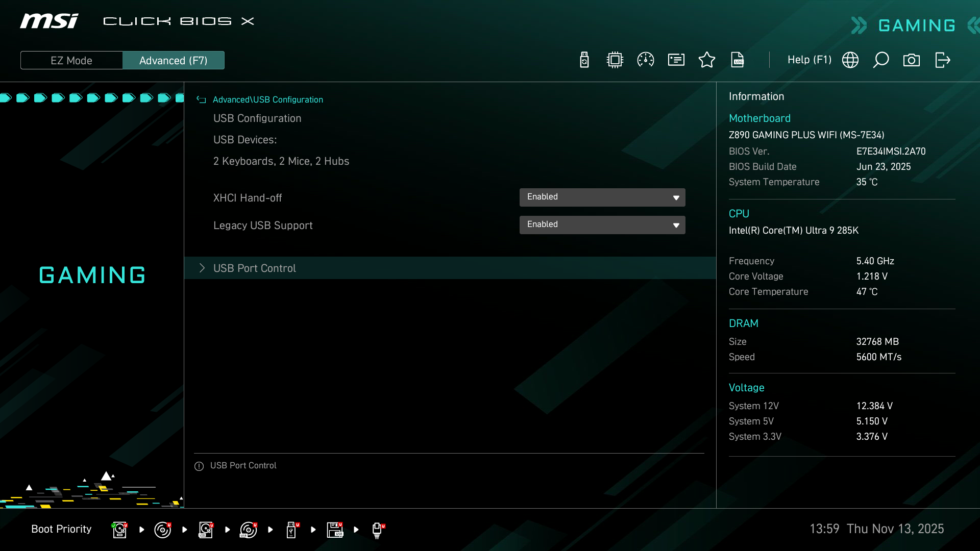Open the Legacy USB Support dropdown
980x551 pixels.
[x=602, y=225]
